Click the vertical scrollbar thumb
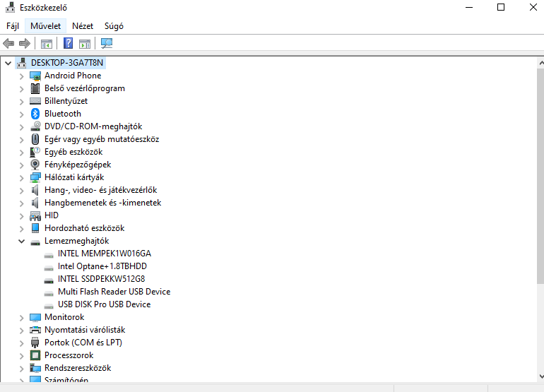544x392 pixels. click(540, 177)
